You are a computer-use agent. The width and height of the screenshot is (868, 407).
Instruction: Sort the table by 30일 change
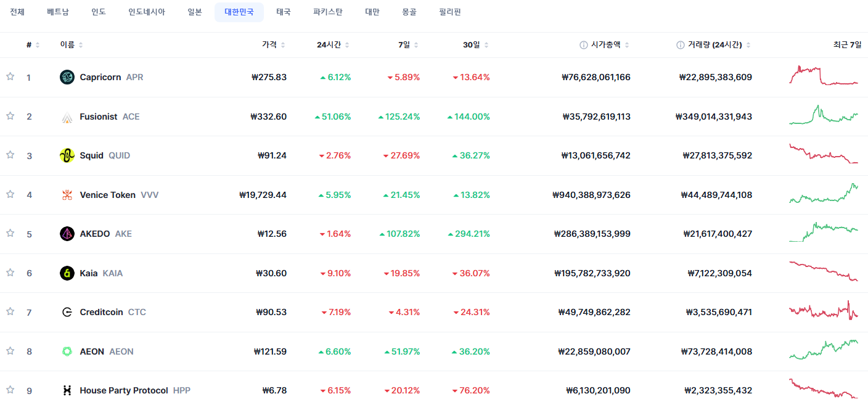[x=476, y=45]
